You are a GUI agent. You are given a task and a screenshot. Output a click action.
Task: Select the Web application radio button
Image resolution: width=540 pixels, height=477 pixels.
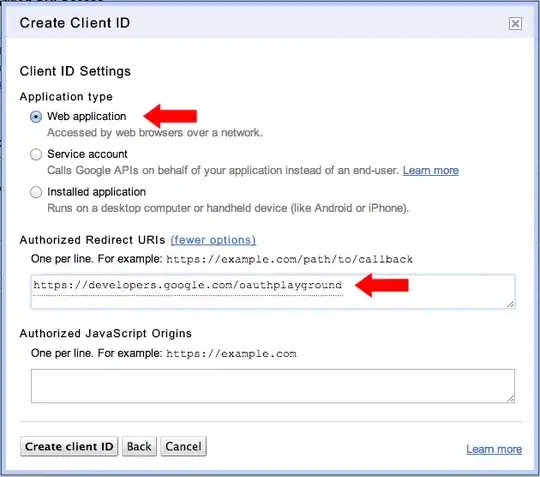click(x=36, y=117)
